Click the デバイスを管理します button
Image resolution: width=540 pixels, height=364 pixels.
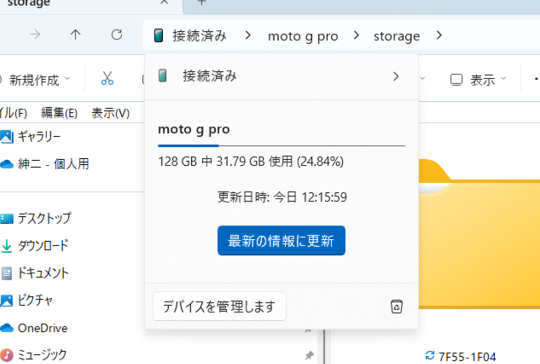click(220, 306)
